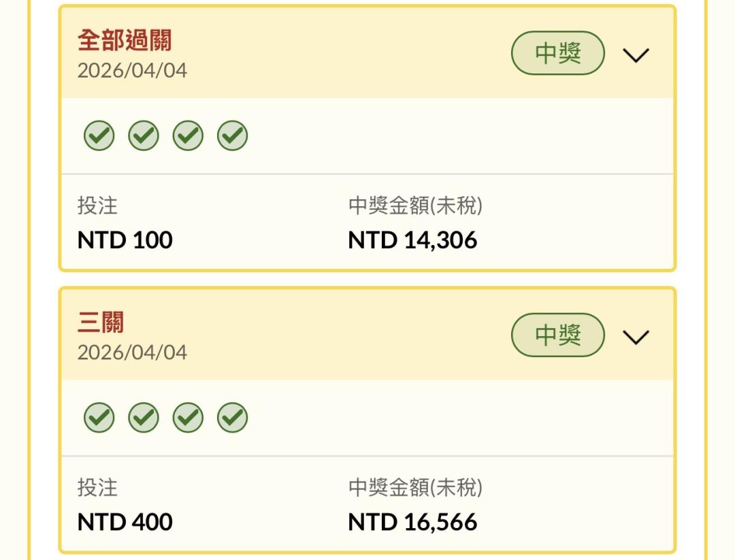Viewport: 735px width, 560px height.
Task: Click 中獎 badge on 三關 card
Action: click(558, 335)
